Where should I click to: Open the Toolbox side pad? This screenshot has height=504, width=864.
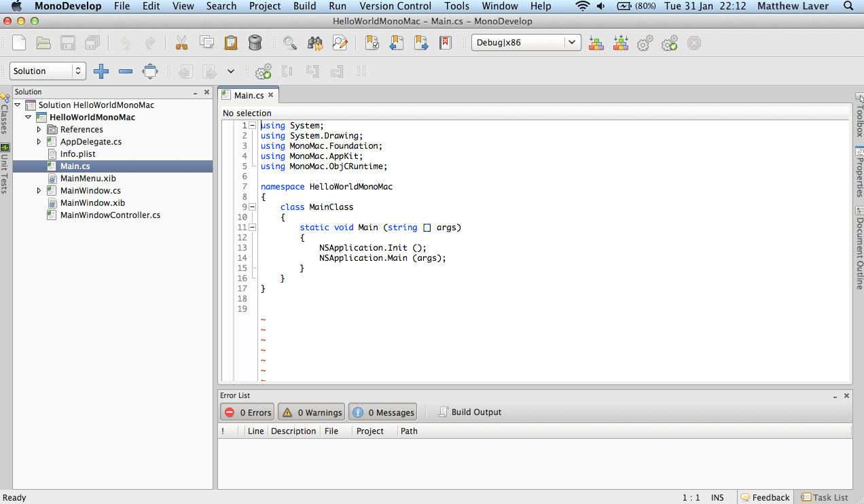pyautogui.click(x=859, y=115)
